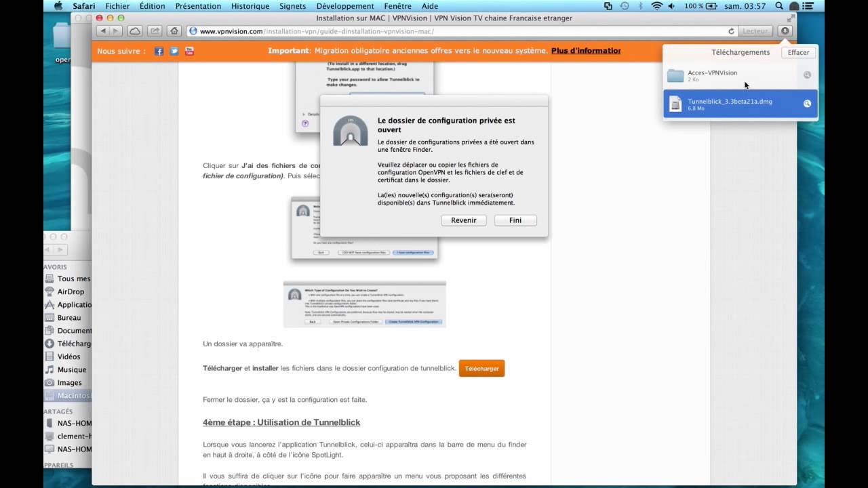Click the Share icon in Safari toolbar
868x488 pixels.
(x=155, y=31)
